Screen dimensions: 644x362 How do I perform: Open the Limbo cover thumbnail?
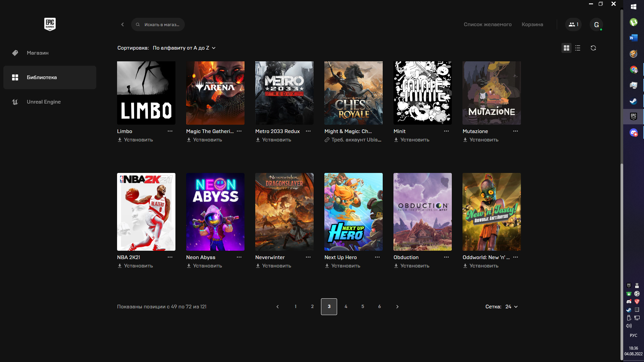146,93
